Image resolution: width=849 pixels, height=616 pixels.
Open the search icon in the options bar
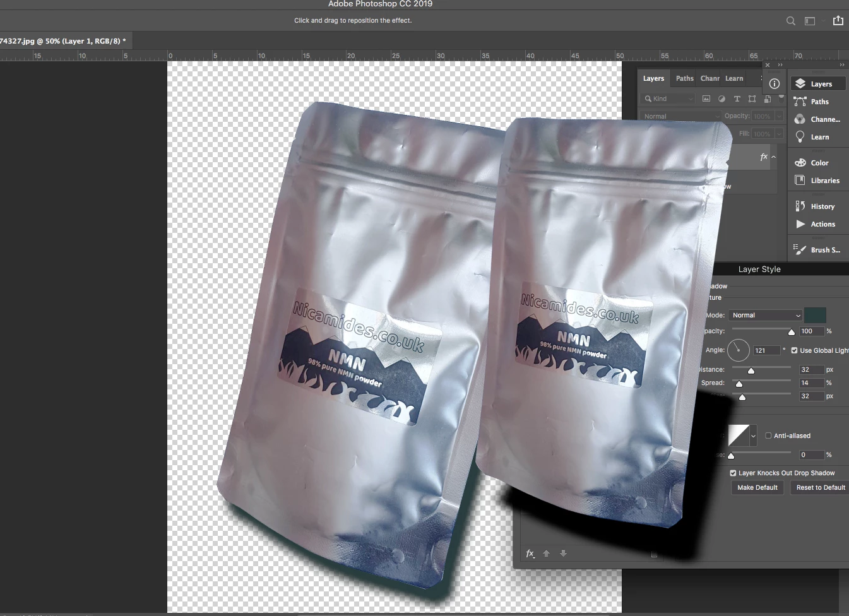tap(790, 21)
